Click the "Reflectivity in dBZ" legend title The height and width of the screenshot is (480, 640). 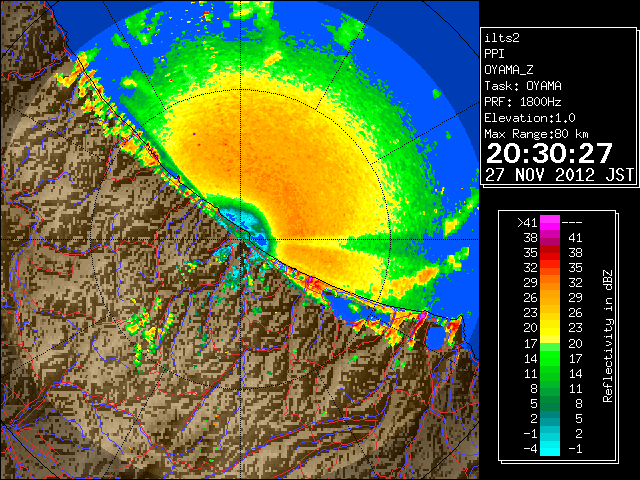click(x=608, y=336)
